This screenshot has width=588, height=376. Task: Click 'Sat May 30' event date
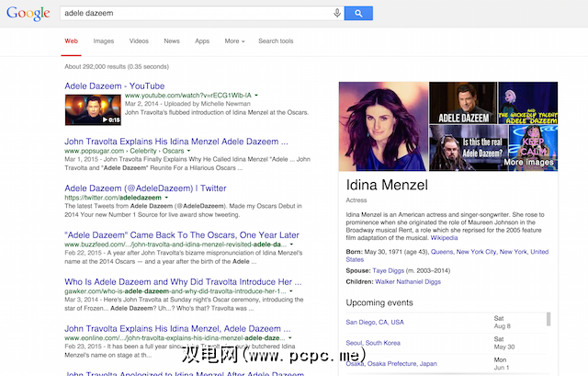click(504, 343)
